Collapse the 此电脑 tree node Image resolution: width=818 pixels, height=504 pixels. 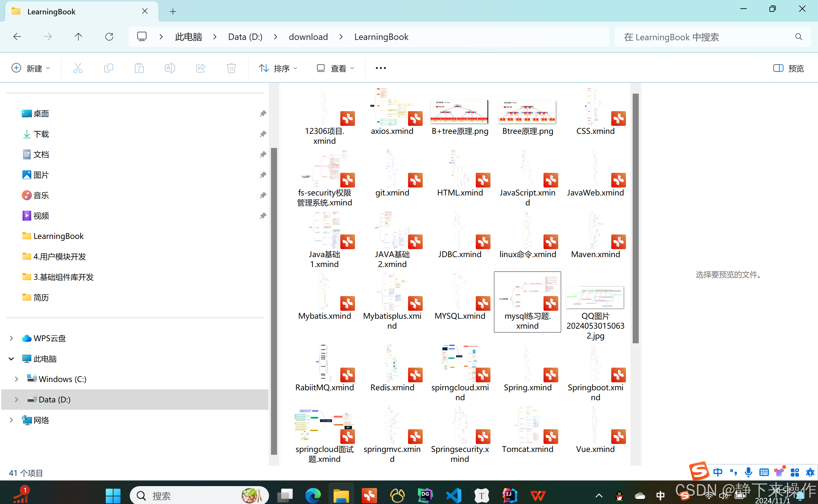coord(11,359)
